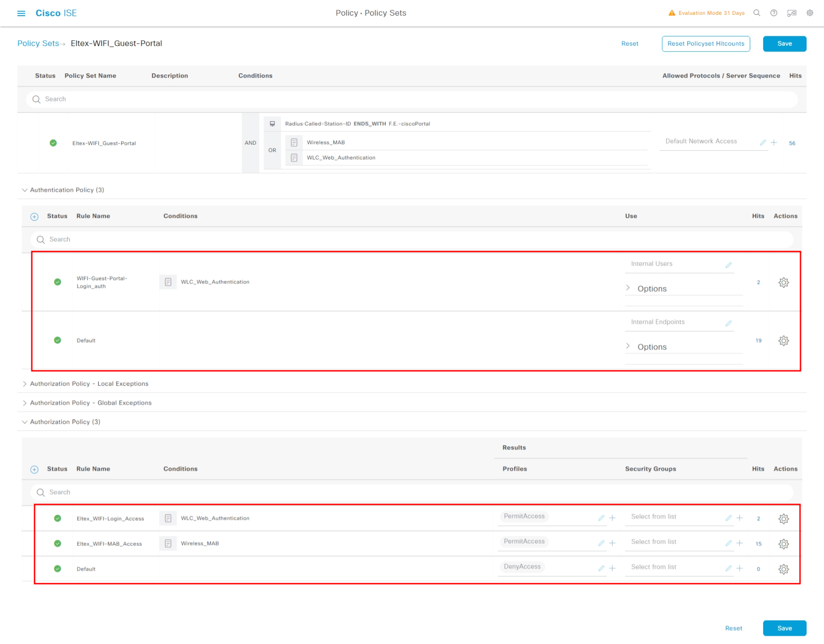Edit Default Network Access with pencil icon
The image size is (824, 644).
point(763,143)
